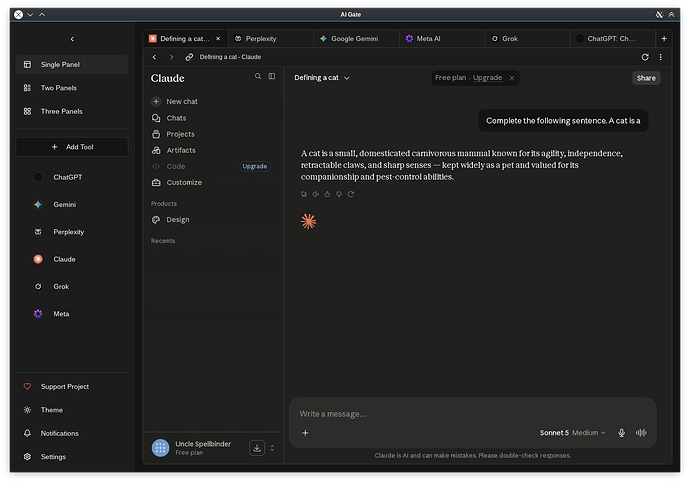Select Three Panels layout
The width and height of the screenshot is (690, 484).
72,111
